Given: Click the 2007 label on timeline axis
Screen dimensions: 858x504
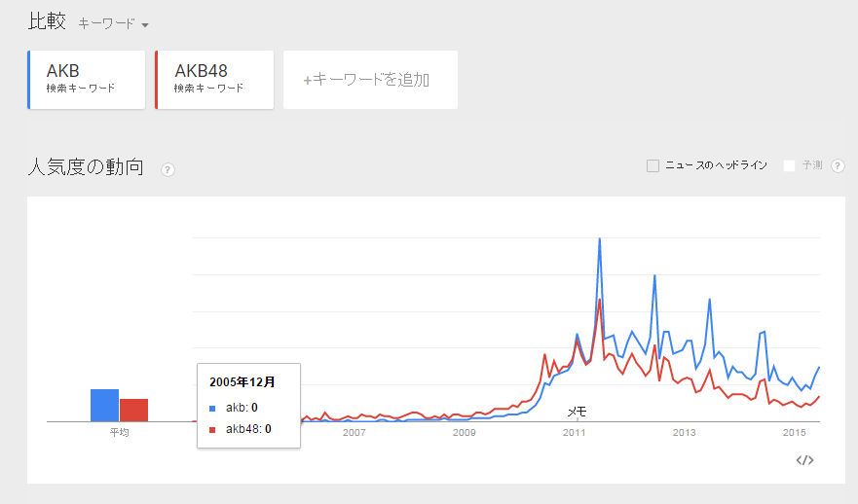Looking at the screenshot, I should tap(354, 433).
